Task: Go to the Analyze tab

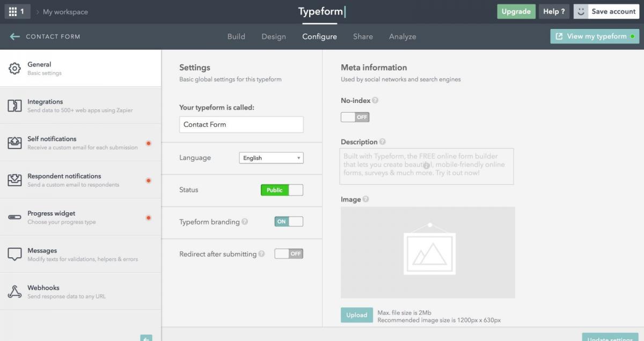Action: (x=402, y=36)
